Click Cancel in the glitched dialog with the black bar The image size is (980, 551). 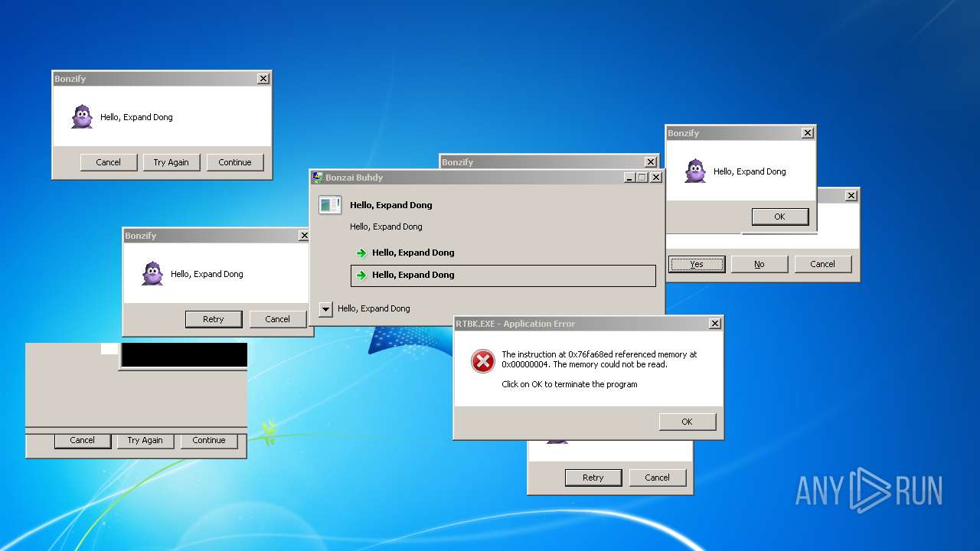coord(83,440)
